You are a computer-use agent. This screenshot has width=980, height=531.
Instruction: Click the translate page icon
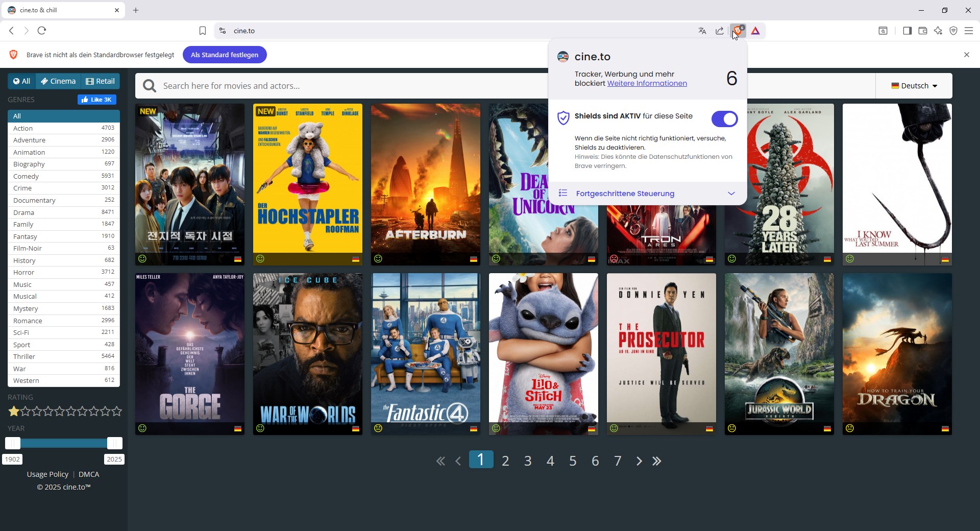click(x=702, y=31)
